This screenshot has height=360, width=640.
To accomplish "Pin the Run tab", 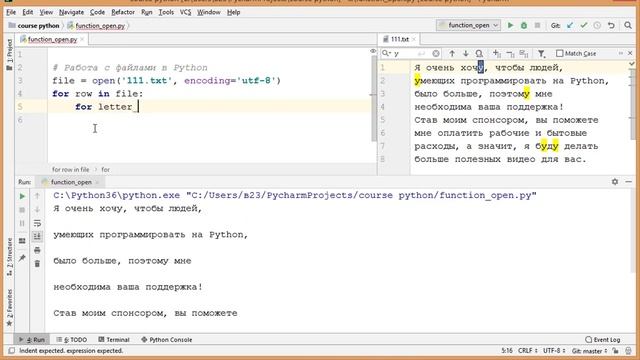I will click(22, 258).
